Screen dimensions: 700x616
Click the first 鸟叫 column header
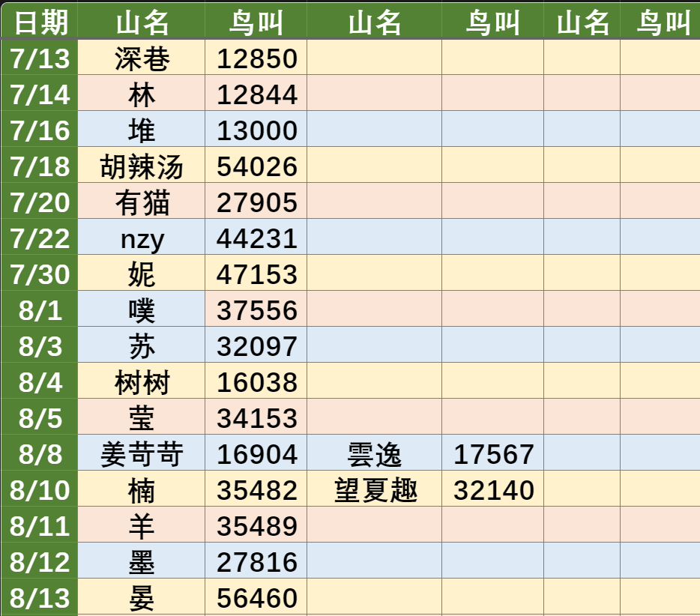click(x=256, y=22)
